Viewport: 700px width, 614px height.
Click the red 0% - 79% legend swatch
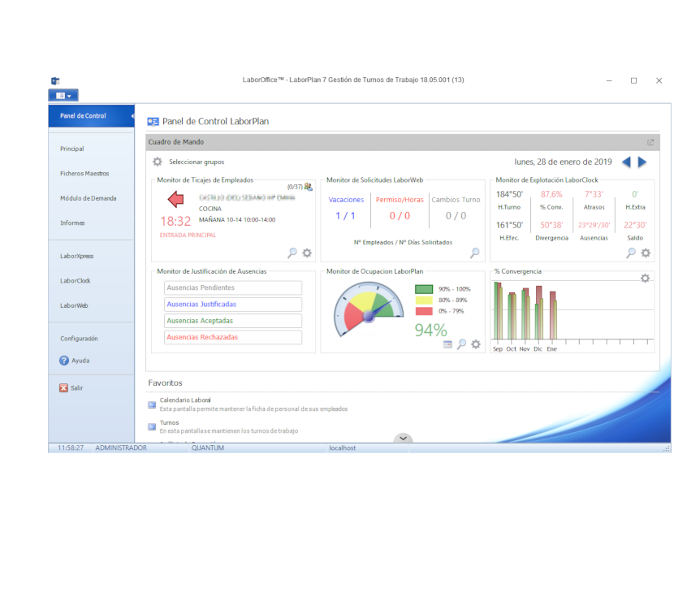pos(424,311)
